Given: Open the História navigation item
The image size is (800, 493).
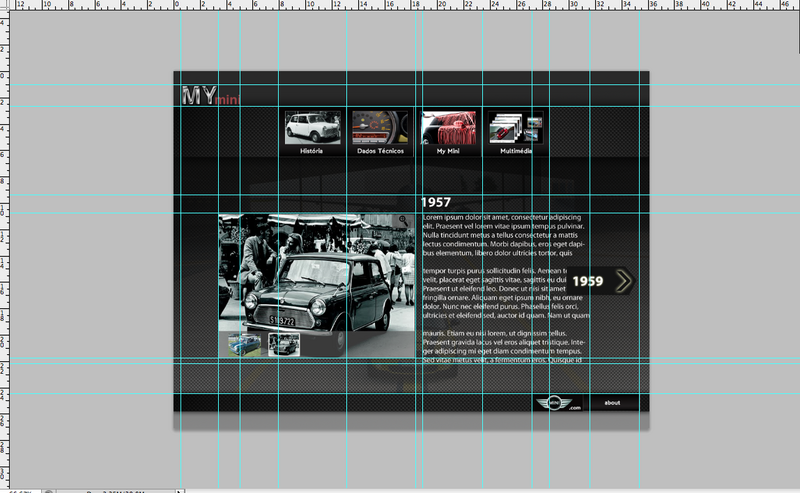Looking at the screenshot, I should pyautogui.click(x=311, y=127).
